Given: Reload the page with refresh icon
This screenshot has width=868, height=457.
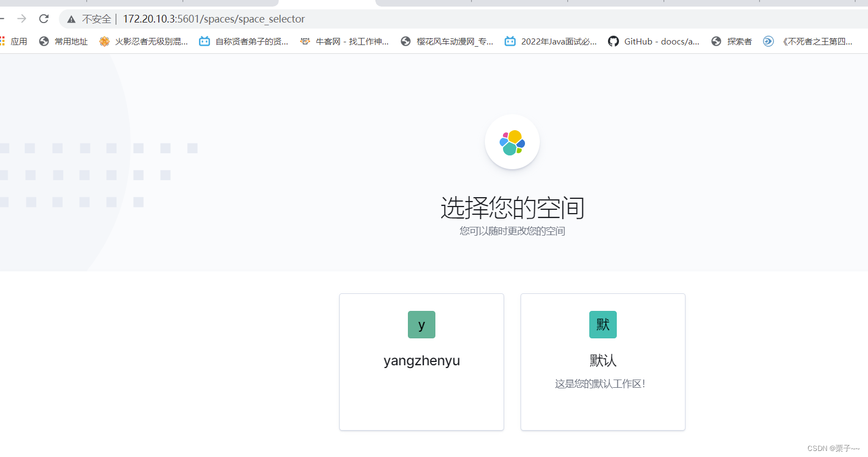Looking at the screenshot, I should pyautogui.click(x=44, y=19).
